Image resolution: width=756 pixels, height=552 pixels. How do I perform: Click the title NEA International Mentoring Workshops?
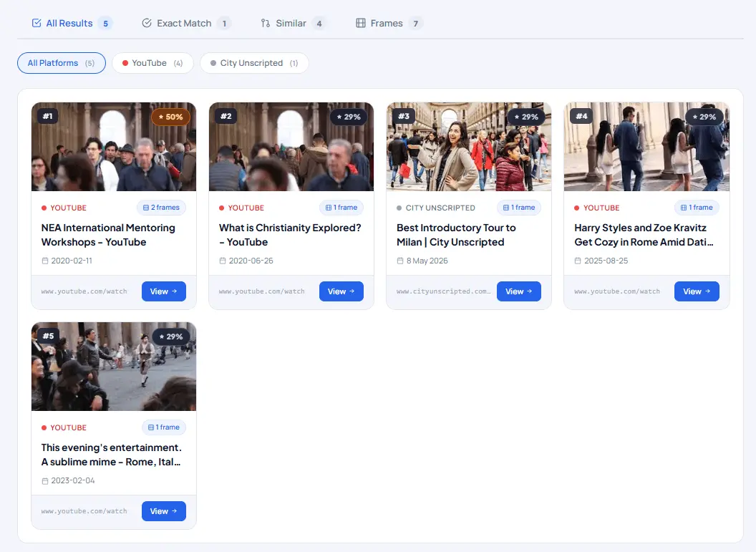[108, 235]
